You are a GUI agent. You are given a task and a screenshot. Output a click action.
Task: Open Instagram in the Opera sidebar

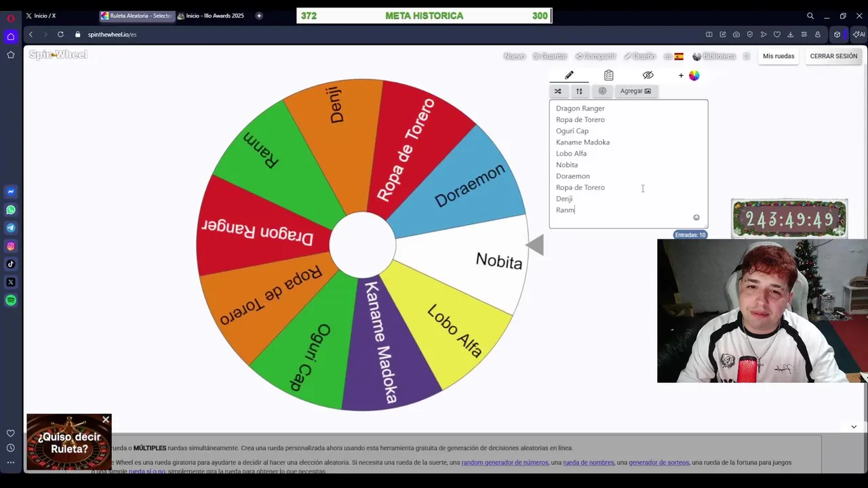[11, 246]
